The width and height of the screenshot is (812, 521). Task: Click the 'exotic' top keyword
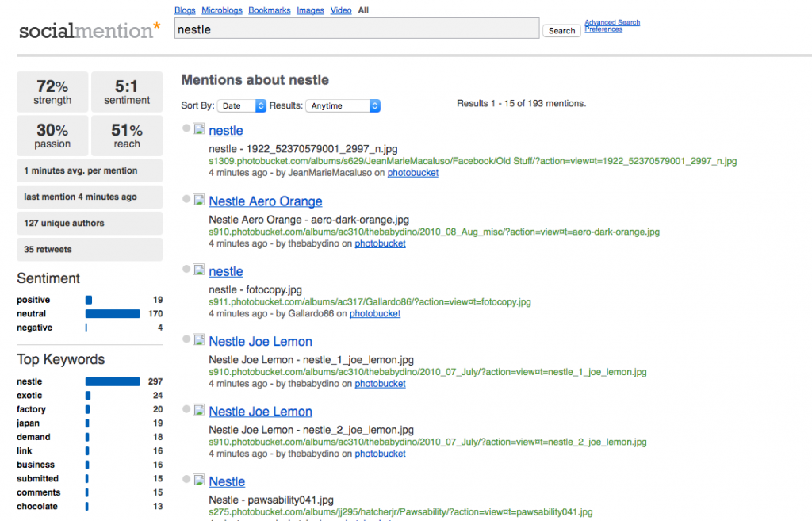(x=29, y=396)
